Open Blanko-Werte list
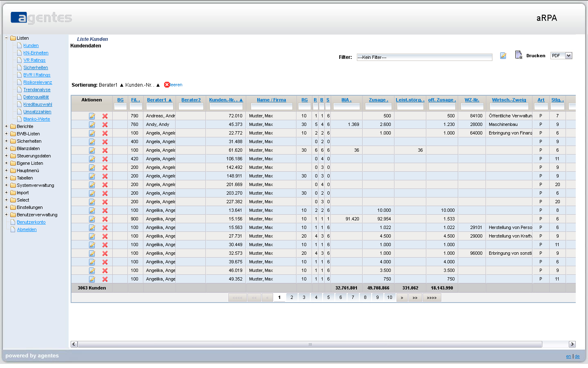The height and width of the screenshot is (368, 588). click(x=37, y=119)
